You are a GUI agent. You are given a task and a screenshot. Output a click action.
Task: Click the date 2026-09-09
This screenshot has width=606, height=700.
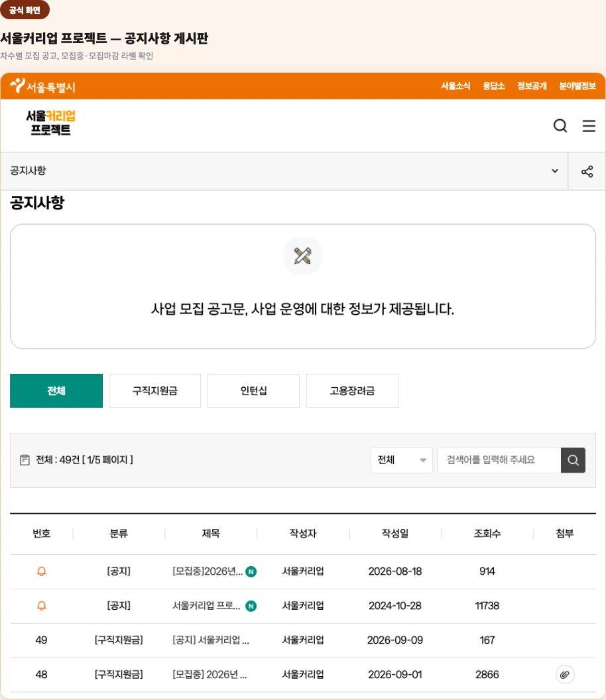pyautogui.click(x=395, y=640)
